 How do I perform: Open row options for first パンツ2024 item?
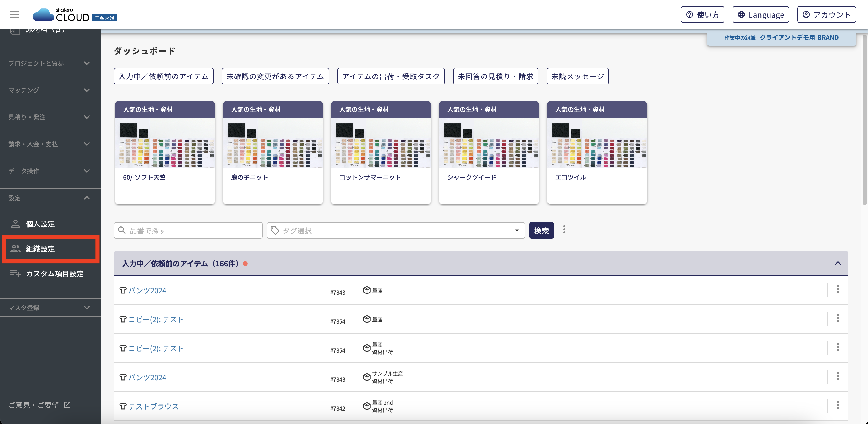coord(838,289)
